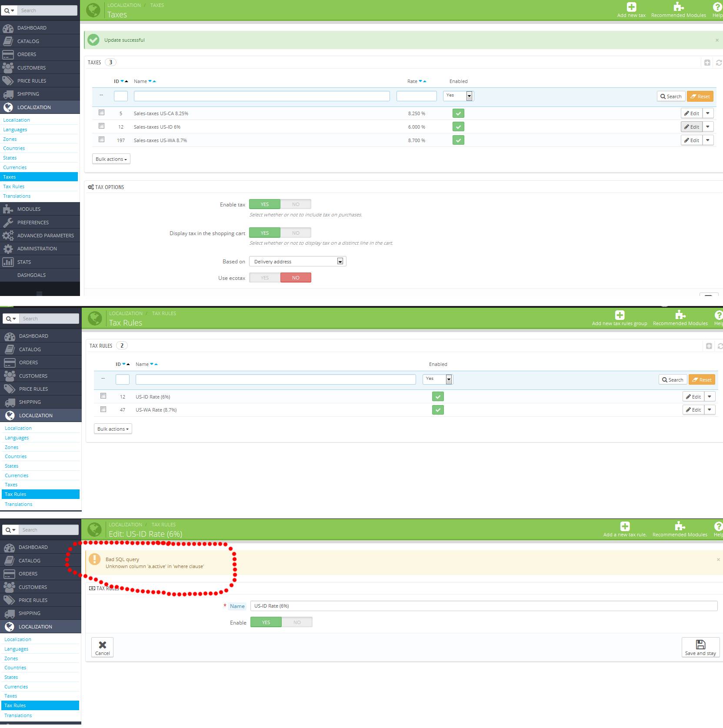Set Display tax in shopping cart to NO

296,233
